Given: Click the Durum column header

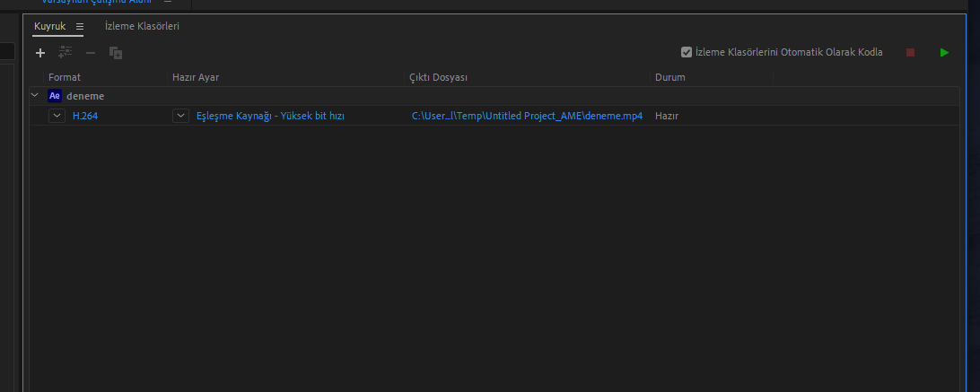Looking at the screenshot, I should pos(670,77).
